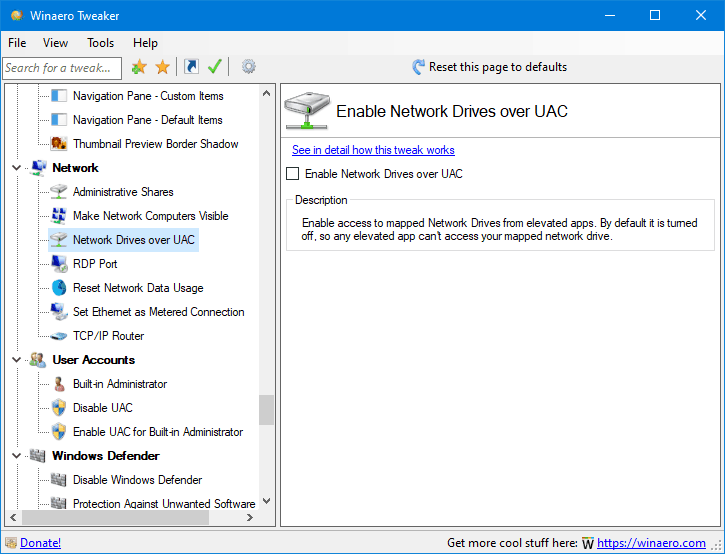Open the Tools menu
Viewport: 725px width, 554px height.
click(x=100, y=43)
